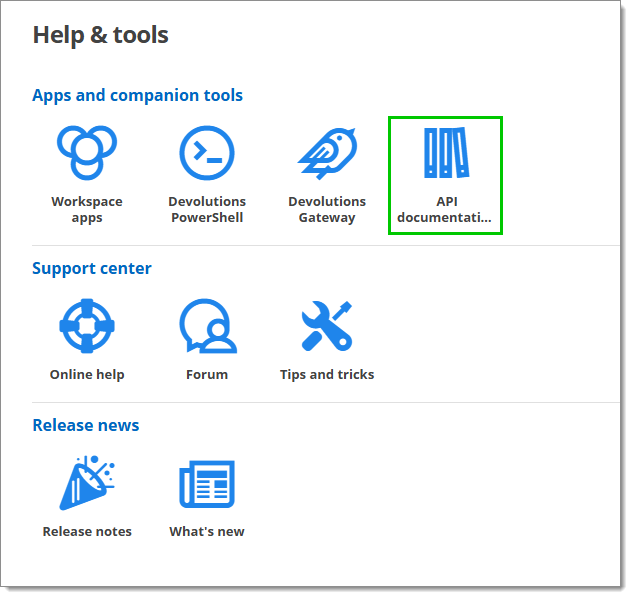Click the "Tips and tricks" text label
Screen dimensions: 631x597
click(327, 375)
